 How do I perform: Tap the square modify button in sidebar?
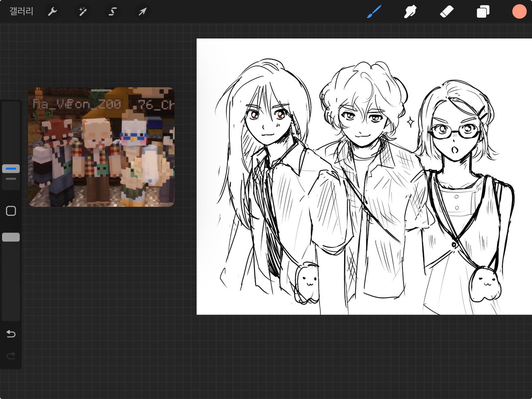pyautogui.click(x=11, y=211)
